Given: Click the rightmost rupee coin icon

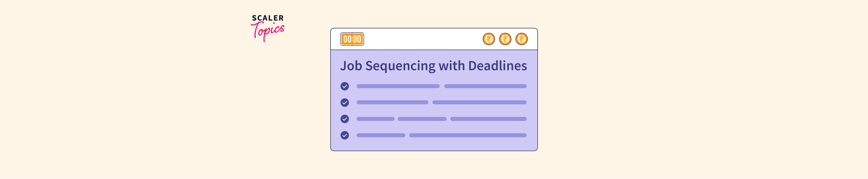Looking at the screenshot, I should [522, 39].
